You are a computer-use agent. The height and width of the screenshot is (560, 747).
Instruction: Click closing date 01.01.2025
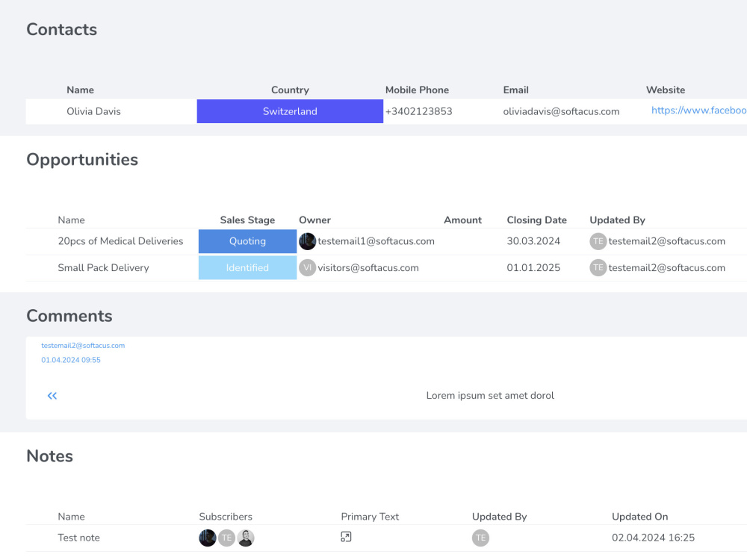(x=533, y=268)
